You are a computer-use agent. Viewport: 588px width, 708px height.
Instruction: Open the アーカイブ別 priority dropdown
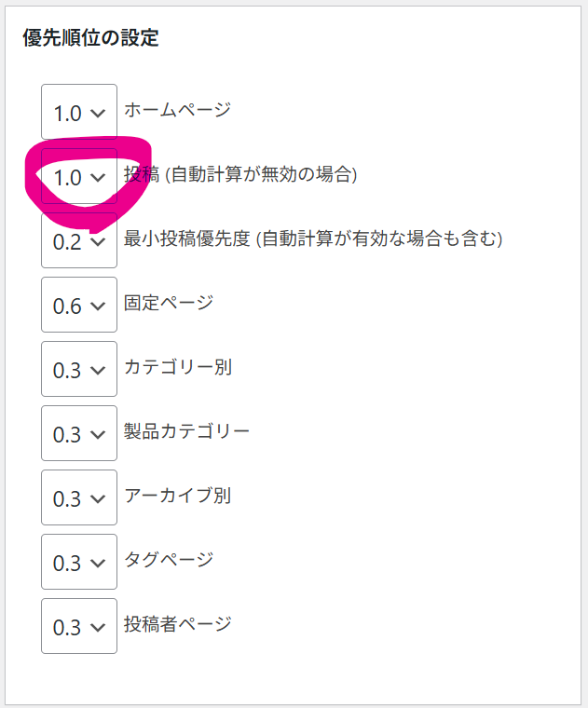(79, 498)
